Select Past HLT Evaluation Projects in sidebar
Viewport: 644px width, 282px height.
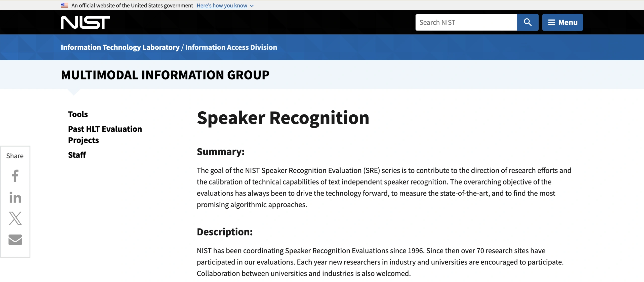(x=105, y=134)
